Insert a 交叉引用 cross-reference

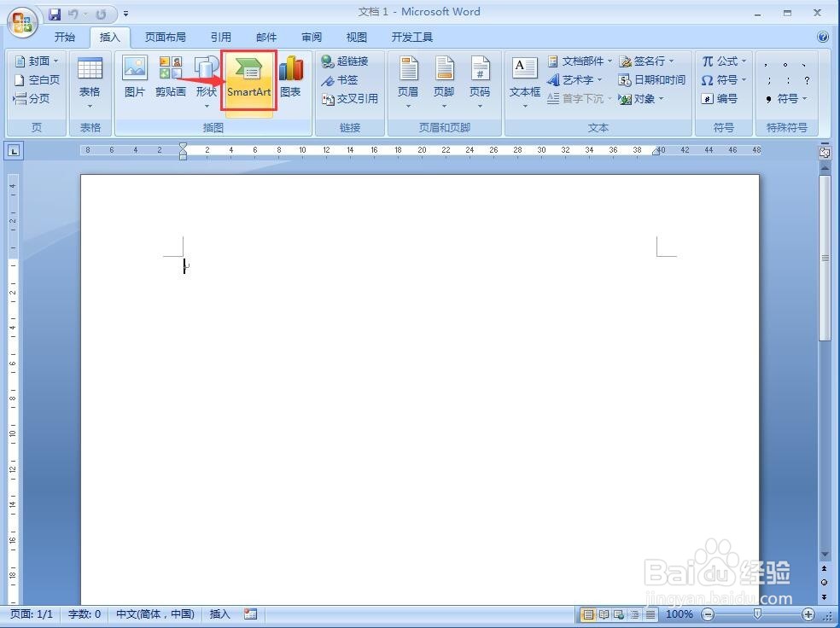[350, 98]
